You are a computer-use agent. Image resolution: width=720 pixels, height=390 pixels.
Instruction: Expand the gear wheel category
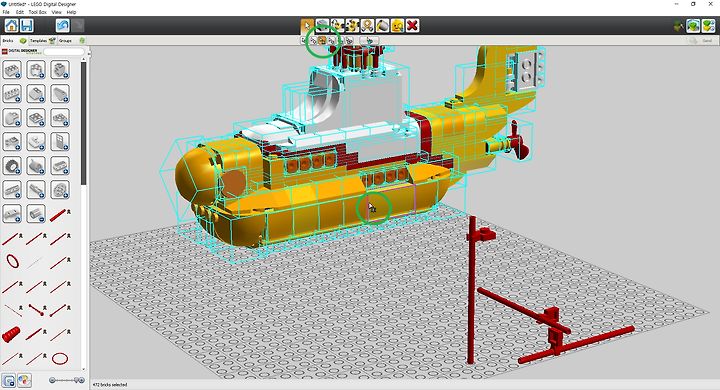pyautogui.click(x=60, y=189)
